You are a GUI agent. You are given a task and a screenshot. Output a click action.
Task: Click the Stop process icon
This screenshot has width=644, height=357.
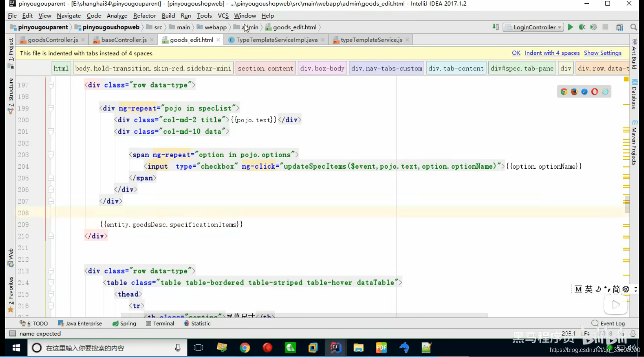[605, 27]
